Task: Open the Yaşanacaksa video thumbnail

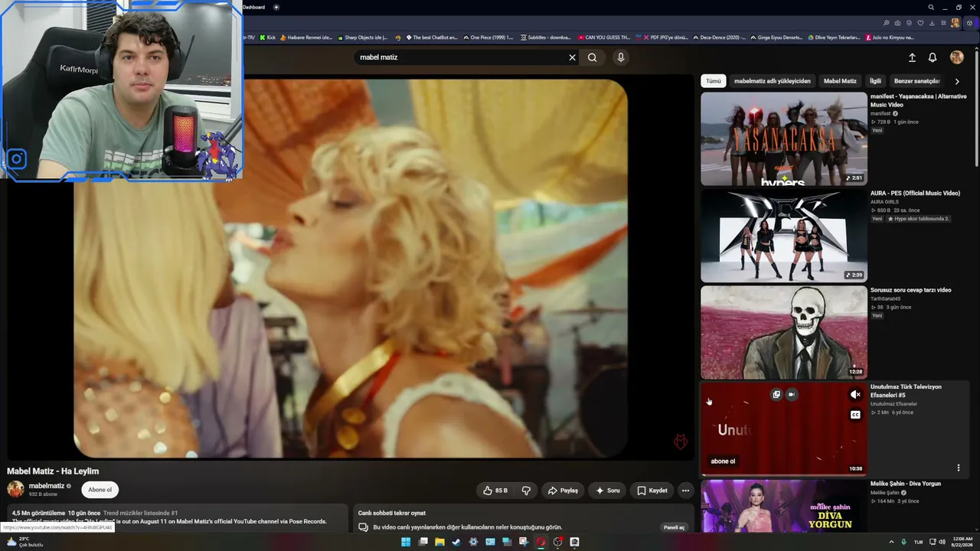Action: click(784, 139)
